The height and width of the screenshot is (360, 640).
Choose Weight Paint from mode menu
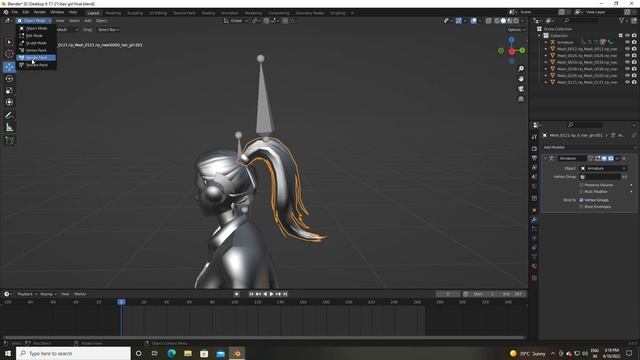pyautogui.click(x=36, y=58)
